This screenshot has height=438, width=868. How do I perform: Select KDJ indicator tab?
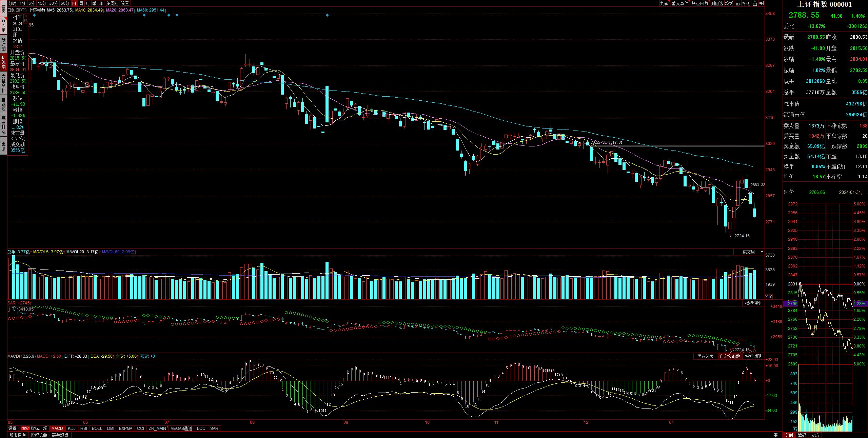pos(72,429)
